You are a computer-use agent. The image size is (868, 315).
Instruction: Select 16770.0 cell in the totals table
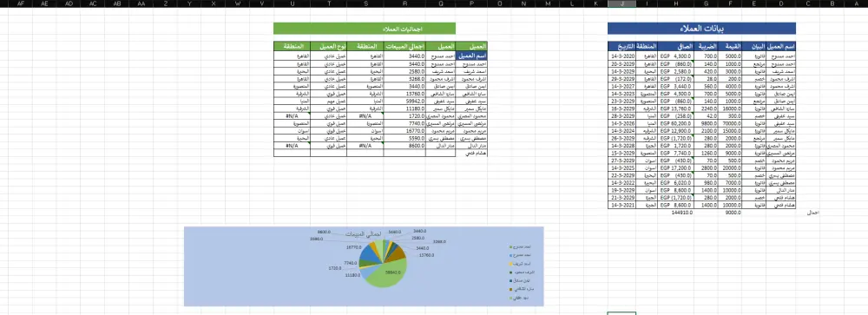pyautogui.click(x=404, y=131)
